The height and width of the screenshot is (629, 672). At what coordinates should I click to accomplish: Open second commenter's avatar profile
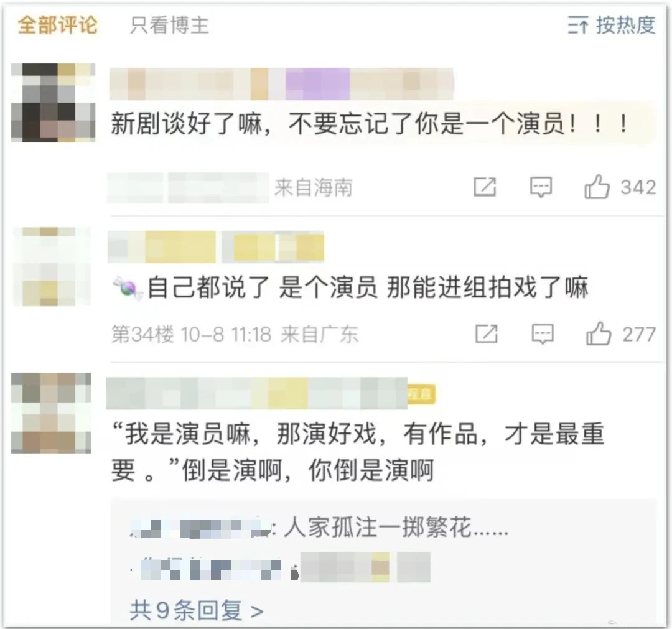[x=52, y=266]
